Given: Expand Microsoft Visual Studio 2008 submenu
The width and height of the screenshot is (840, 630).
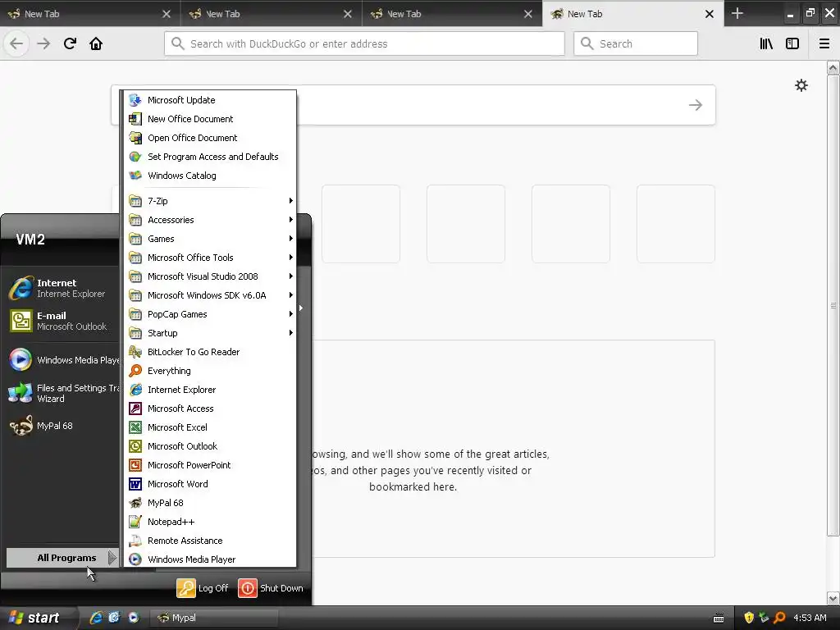Looking at the screenshot, I should coord(210,276).
